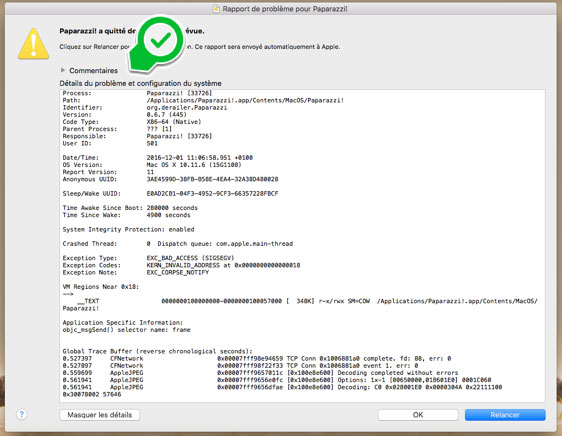Click 'Time Awake Since Boot:' line
The image size is (562, 436).
(130, 208)
